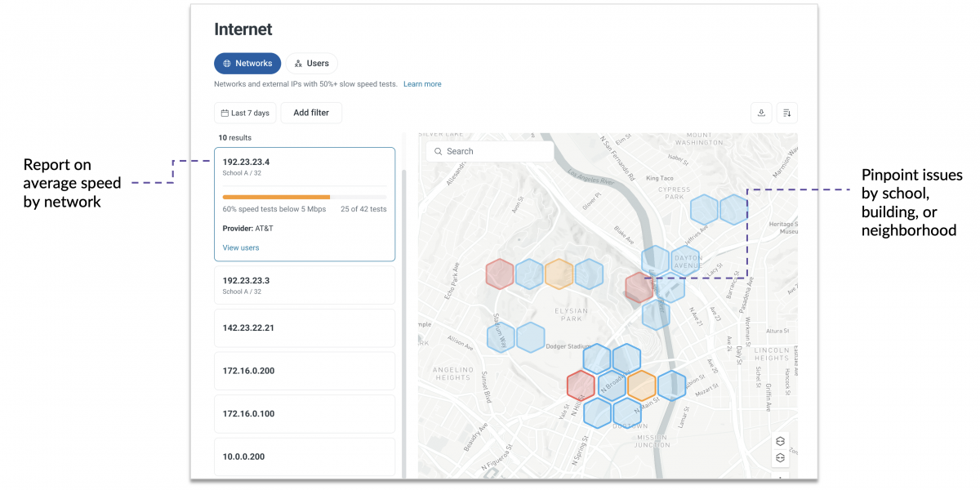Click the download export icon button
980x490 pixels.
tap(761, 113)
